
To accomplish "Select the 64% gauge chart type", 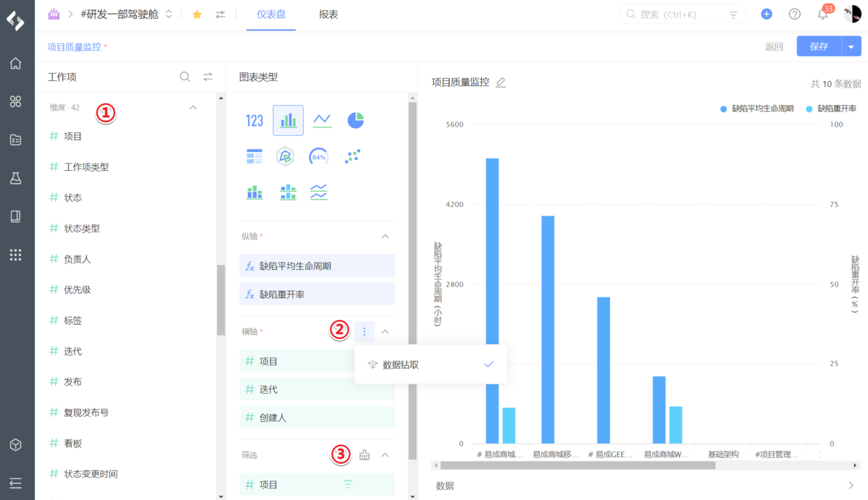I will 318,156.
